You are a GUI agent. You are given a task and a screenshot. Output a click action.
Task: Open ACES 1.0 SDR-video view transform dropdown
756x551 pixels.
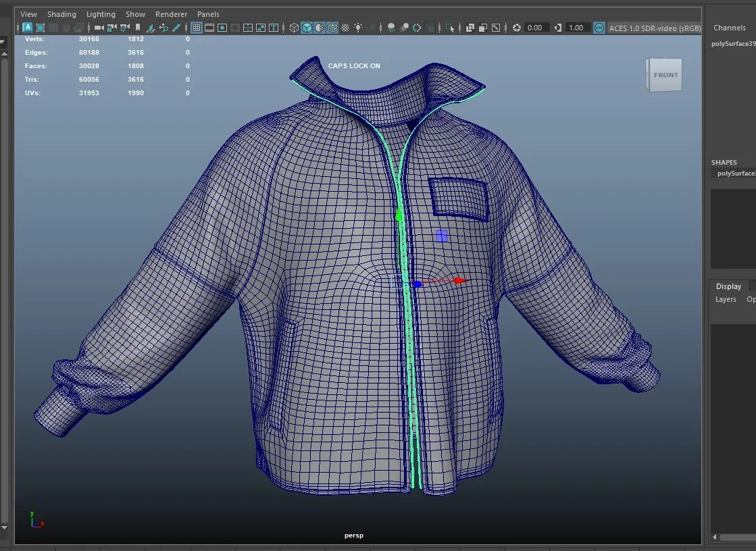(x=655, y=28)
